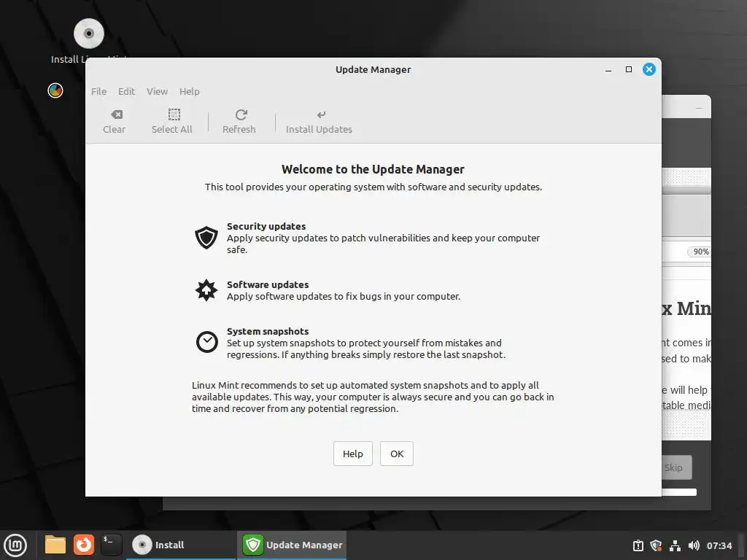The image size is (747, 560).
Task: Click the colorful circle desktop icon
Action: [55, 90]
